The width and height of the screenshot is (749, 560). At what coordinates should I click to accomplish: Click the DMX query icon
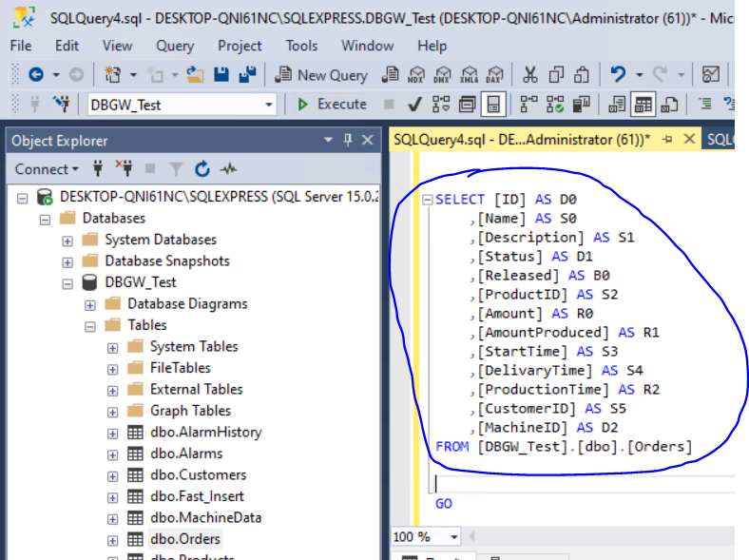tap(442, 75)
